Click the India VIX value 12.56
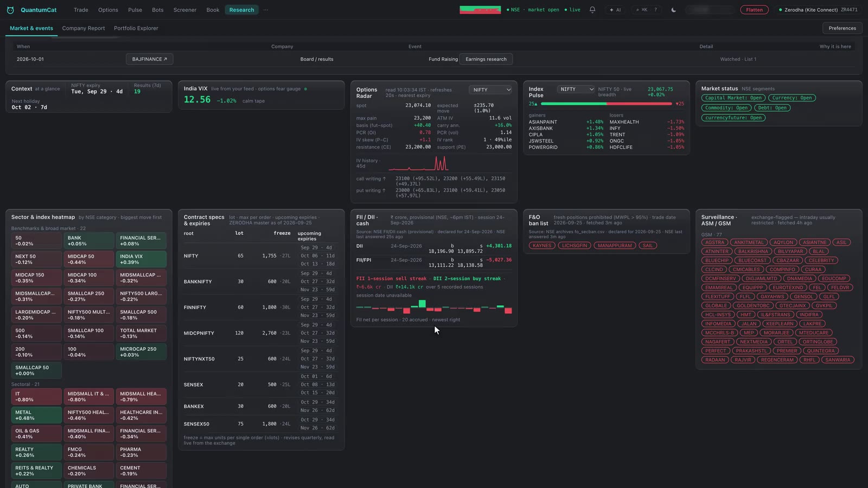The width and height of the screenshot is (868, 488). [x=197, y=100]
